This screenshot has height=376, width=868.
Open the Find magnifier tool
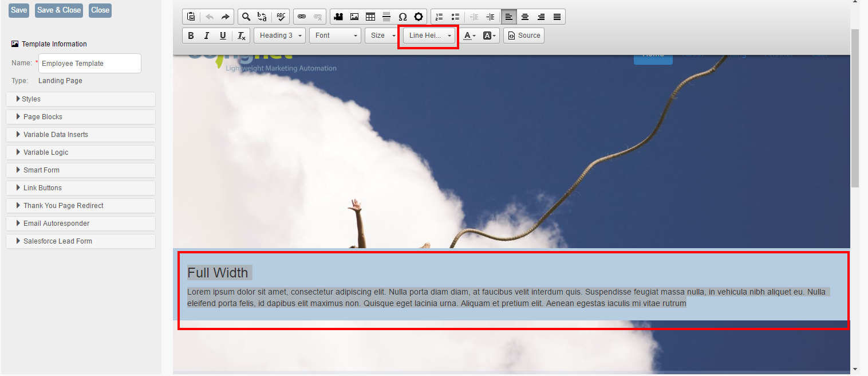pos(246,17)
